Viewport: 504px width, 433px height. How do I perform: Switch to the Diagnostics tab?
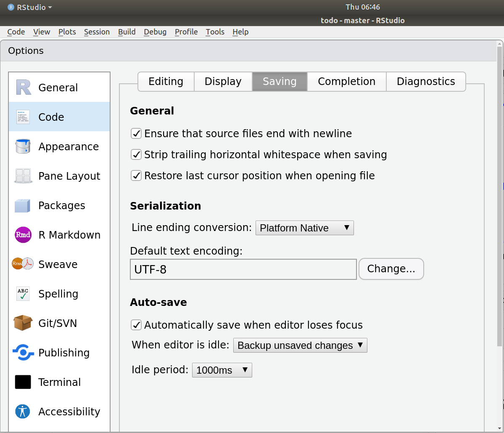(426, 81)
